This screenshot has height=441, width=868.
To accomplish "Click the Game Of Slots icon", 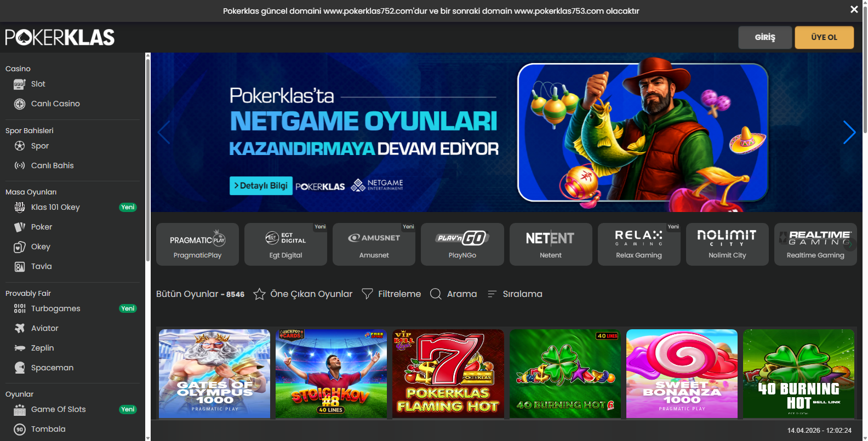I will 20,409.
